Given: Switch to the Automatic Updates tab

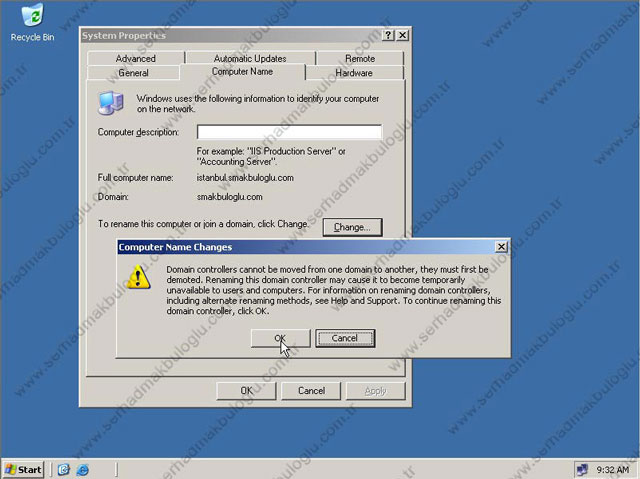Looking at the screenshot, I should click(x=250, y=58).
